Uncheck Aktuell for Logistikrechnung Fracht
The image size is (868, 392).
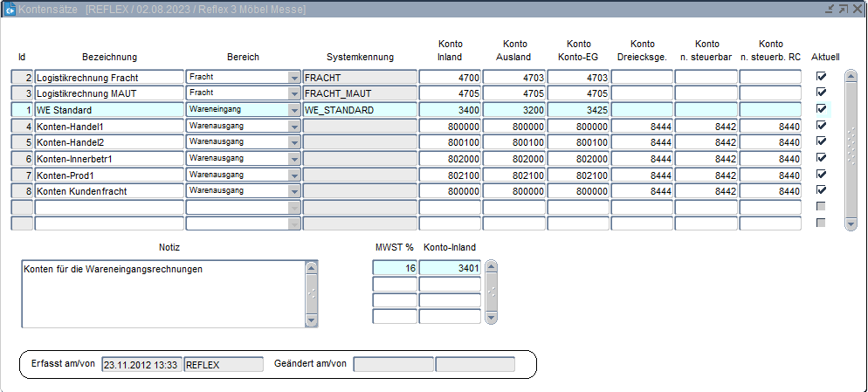point(820,77)
